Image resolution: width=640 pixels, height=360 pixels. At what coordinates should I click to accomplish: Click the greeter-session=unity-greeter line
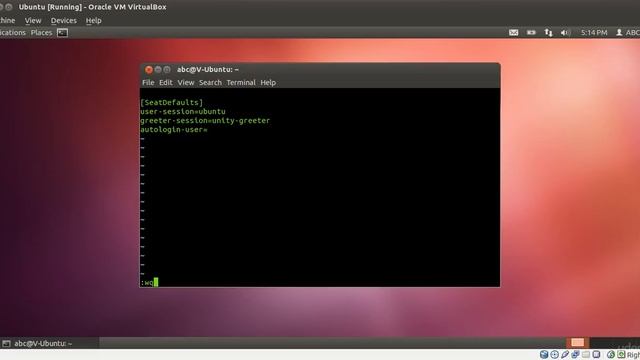click(x=205, y=120)
